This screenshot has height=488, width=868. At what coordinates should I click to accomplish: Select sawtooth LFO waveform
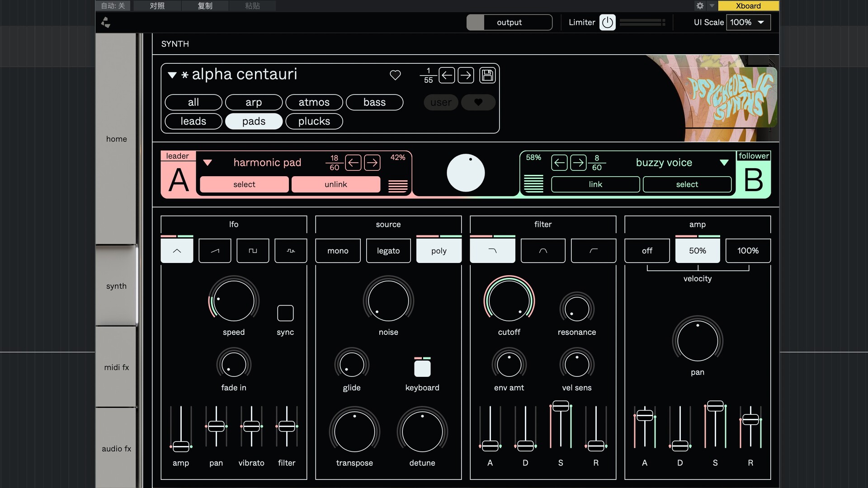(x=215, y=251)
